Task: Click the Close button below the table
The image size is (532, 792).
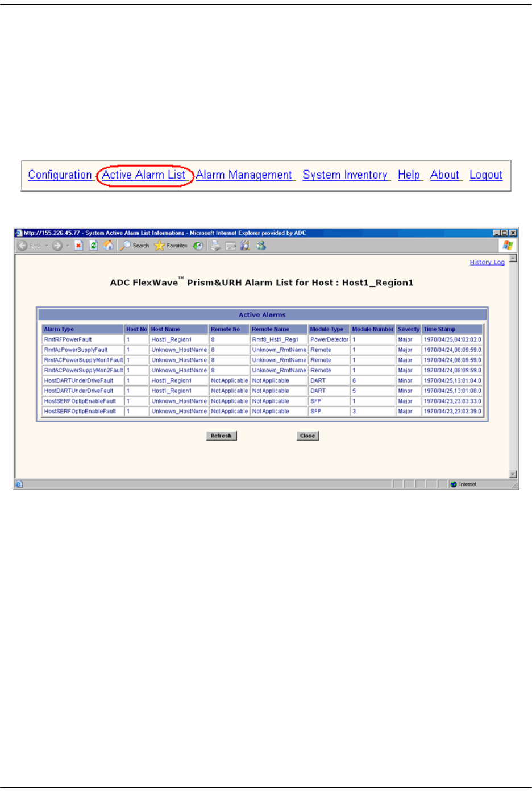Action: (307, 436)
